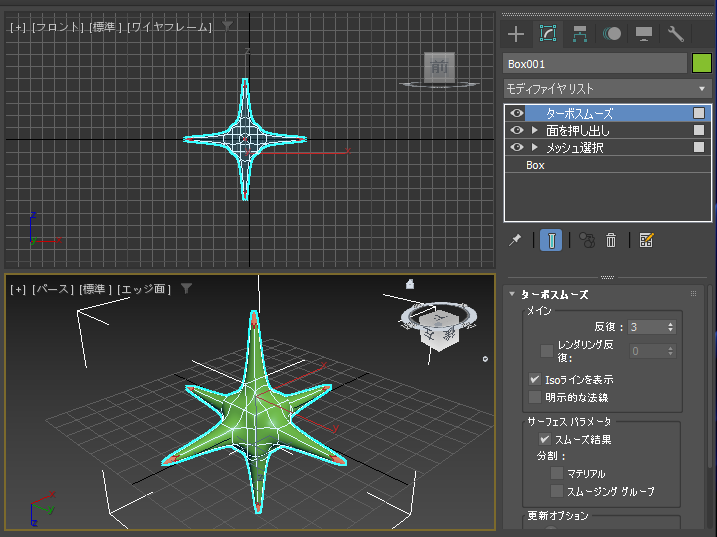
Task: Open the Display panel tab
Action: pos(644,34)
